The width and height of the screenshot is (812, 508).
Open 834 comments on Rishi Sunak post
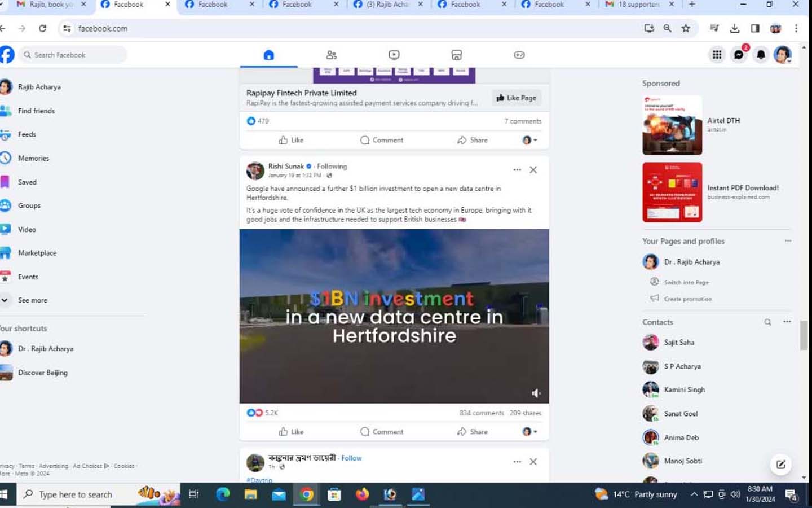pos(482,413)
